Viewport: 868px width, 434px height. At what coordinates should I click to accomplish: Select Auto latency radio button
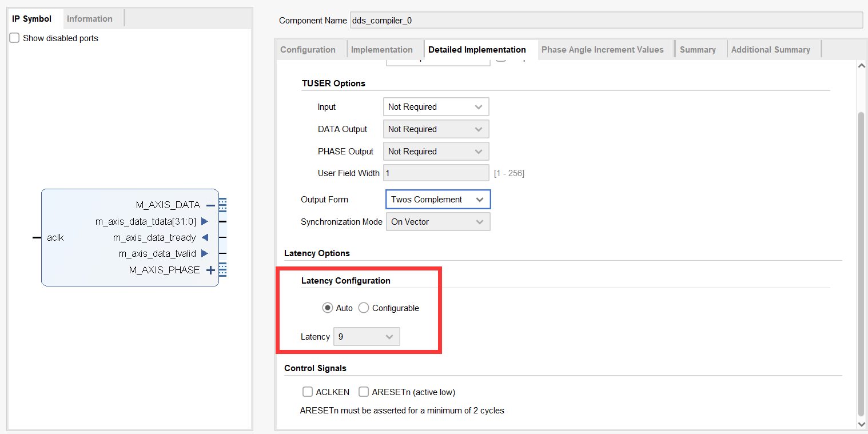(x=328, y=308)
